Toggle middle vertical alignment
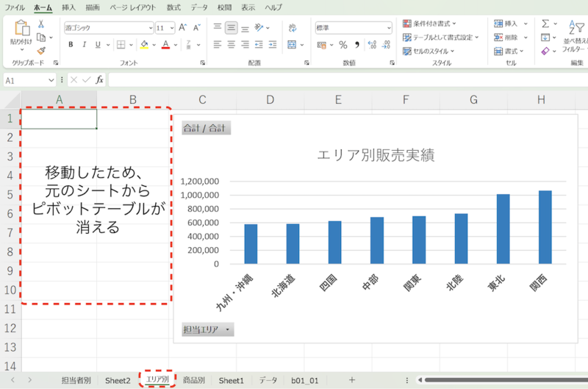 (231, 27)
